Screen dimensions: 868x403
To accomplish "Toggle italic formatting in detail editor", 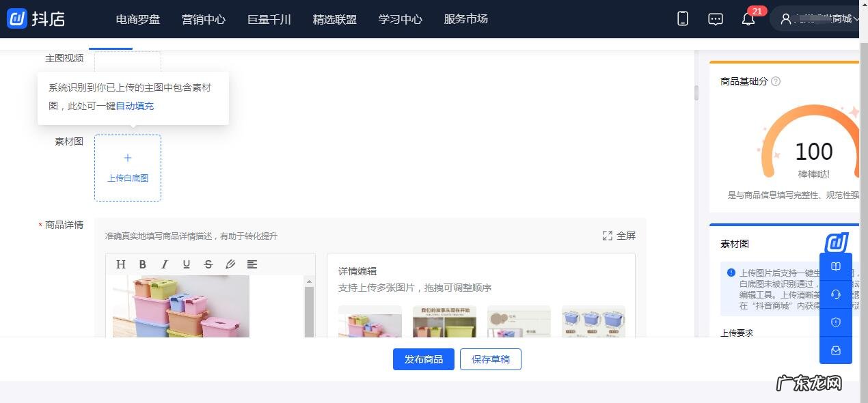I will coord(165,264).
